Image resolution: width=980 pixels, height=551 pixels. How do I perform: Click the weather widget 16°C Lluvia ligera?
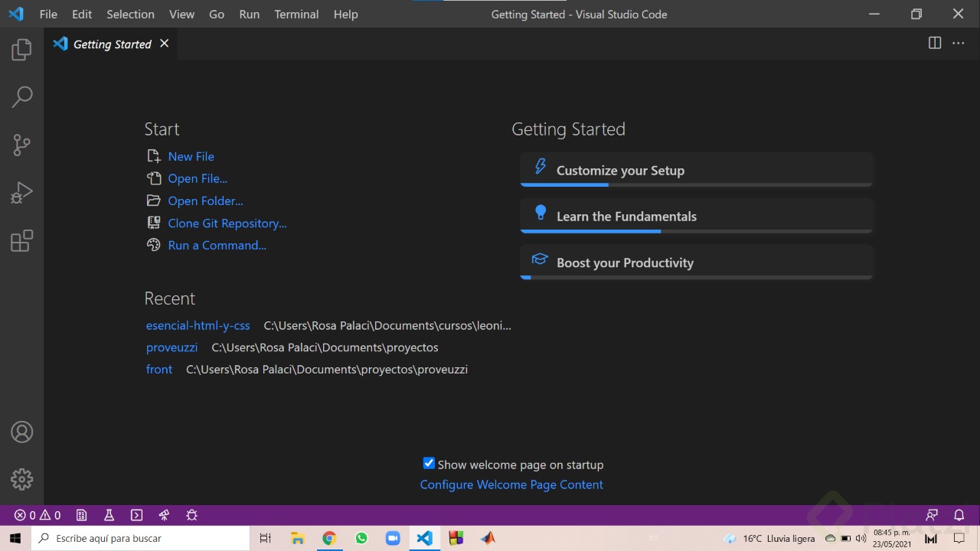point(769,538)
